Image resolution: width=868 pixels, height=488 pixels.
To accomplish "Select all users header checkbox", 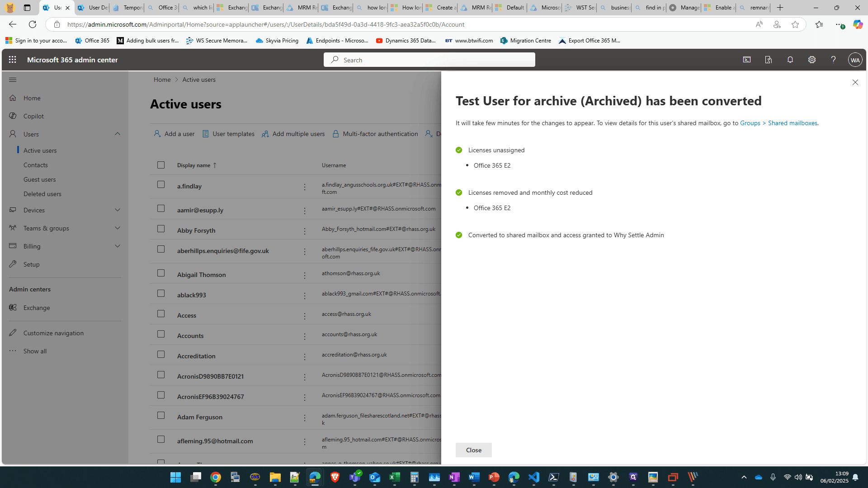I will (x=161, y=165).
